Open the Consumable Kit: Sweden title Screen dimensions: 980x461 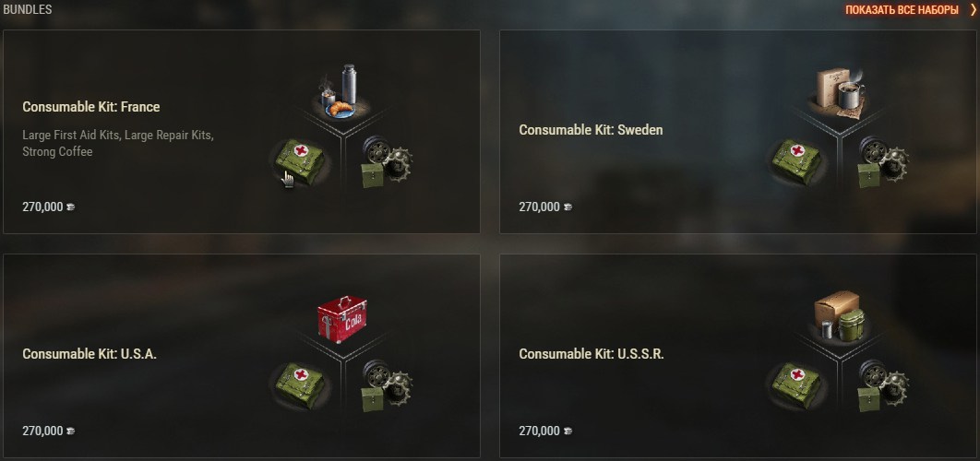pyautogui.click(x=591, y=130)
